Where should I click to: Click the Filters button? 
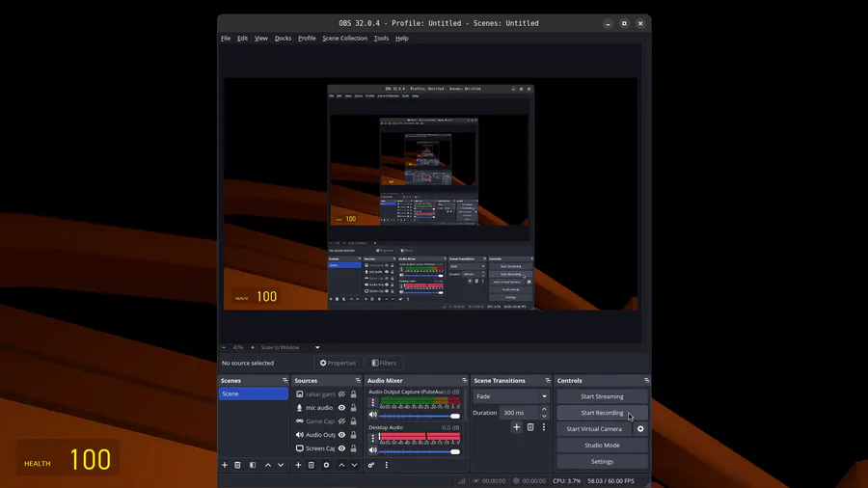(384, 363)
